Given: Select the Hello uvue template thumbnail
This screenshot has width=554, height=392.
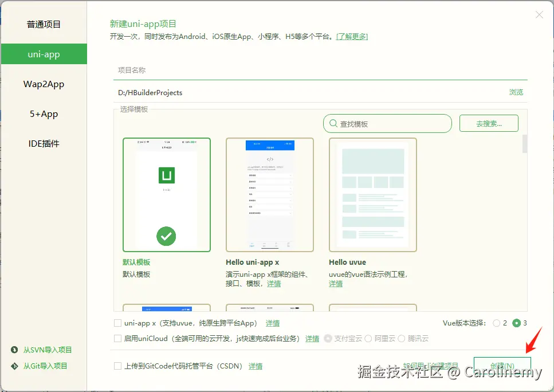Looking at the screenshot, I should (373, 195).
